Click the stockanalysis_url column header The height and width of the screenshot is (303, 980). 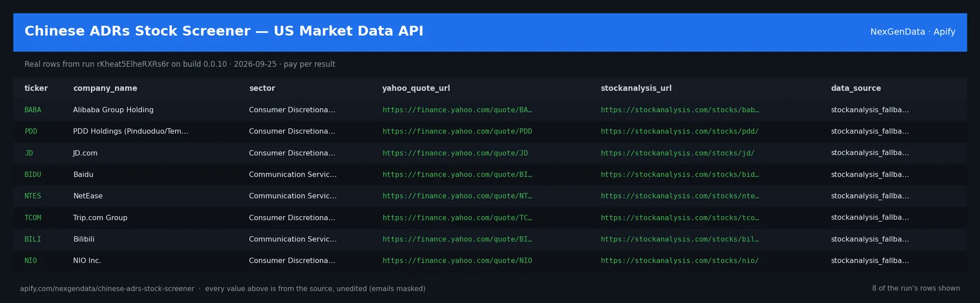(636, 88)
